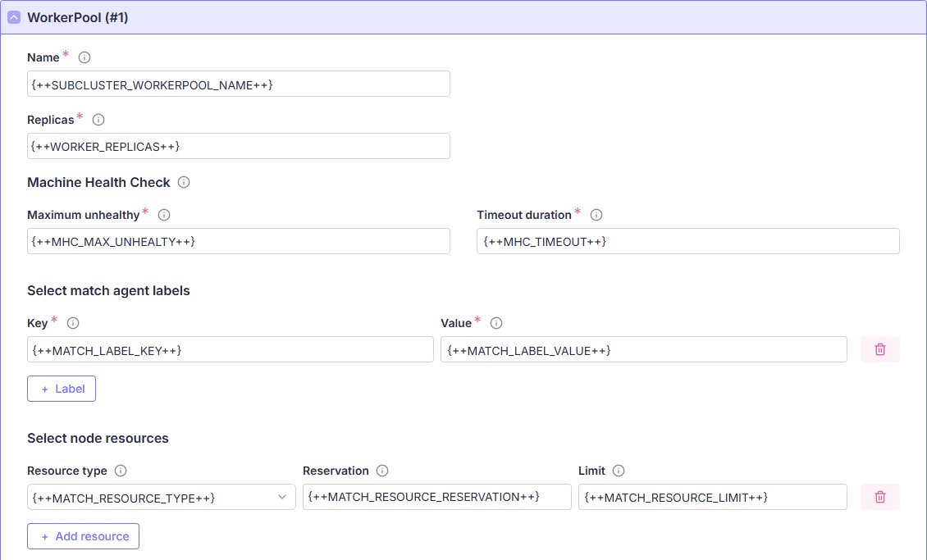
Task: Click the info icon next to Value
Action: pyautogui.click(x=496, y=323)
